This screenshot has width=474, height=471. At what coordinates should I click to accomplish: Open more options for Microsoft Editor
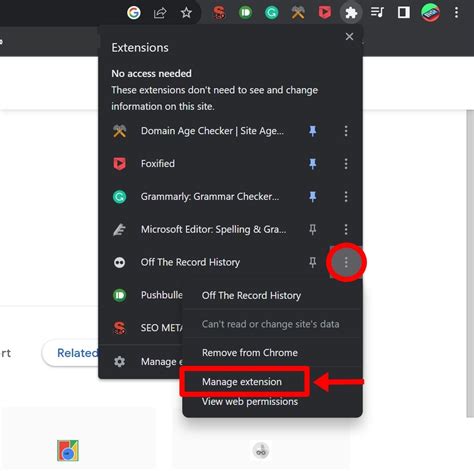pos(346,229)
